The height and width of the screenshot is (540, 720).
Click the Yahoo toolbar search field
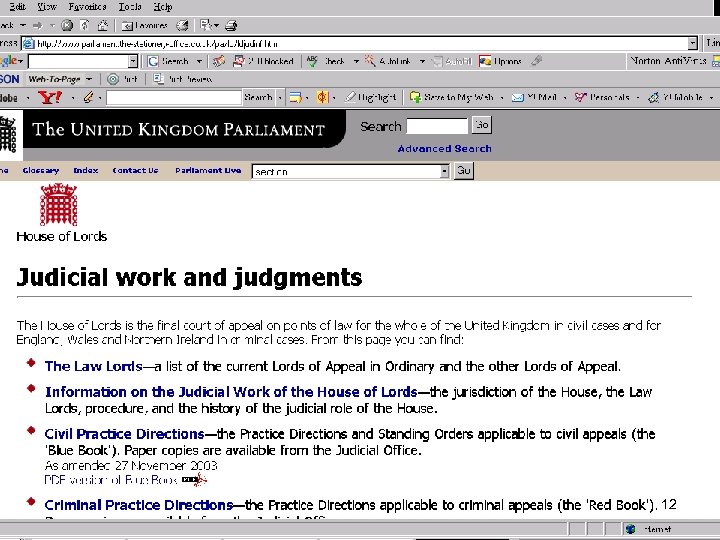[174, 97]
